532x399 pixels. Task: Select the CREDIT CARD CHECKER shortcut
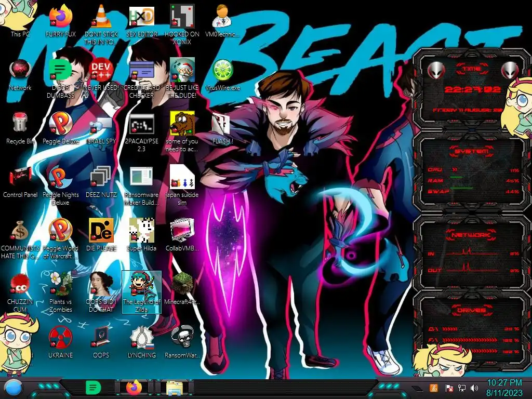[141, 79]
